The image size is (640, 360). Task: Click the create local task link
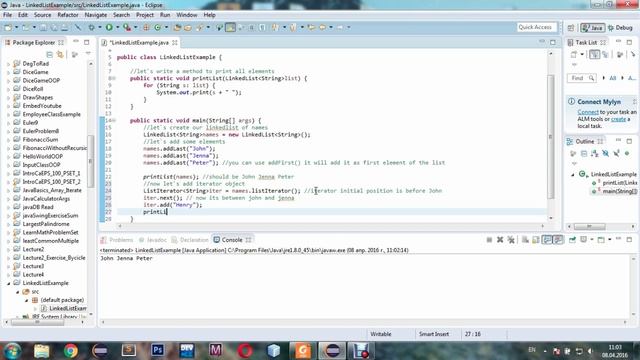[618, 119]
